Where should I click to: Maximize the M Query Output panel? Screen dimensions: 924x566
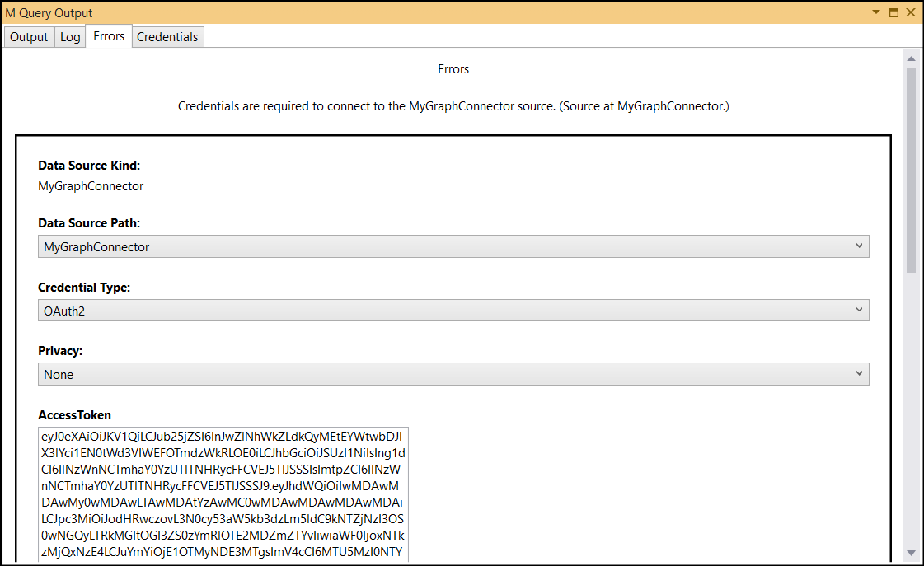click(894, 12)
